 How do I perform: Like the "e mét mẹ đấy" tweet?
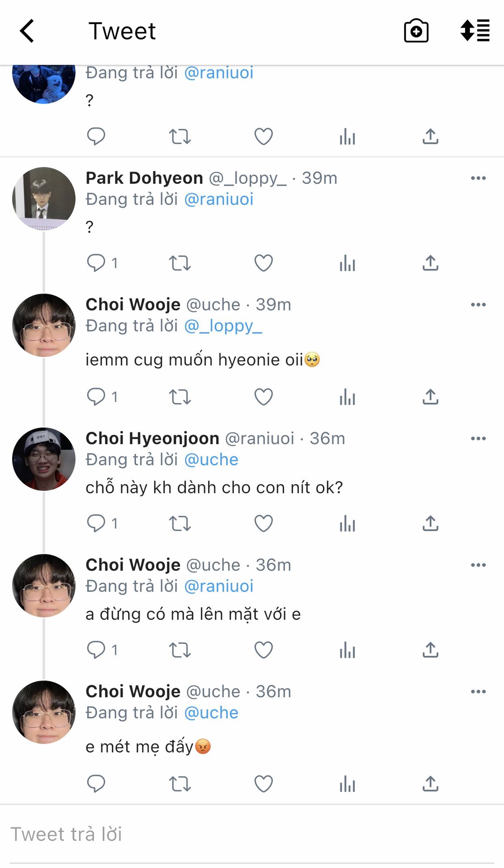pos(263,783)
